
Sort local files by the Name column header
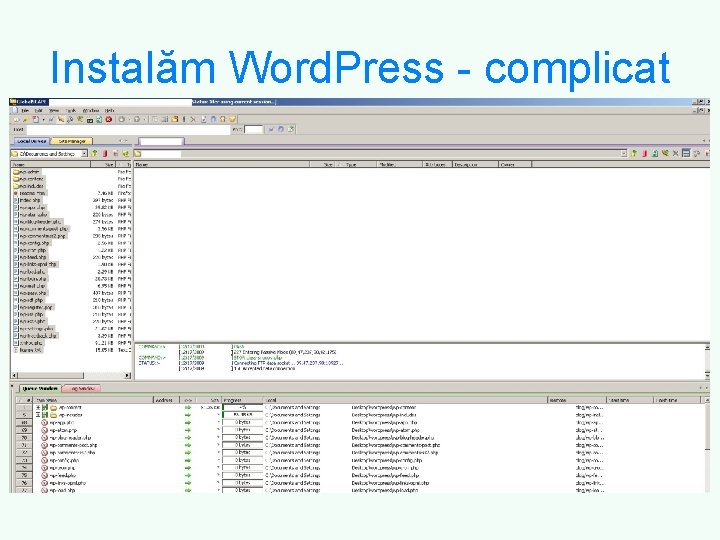point(51,164)
